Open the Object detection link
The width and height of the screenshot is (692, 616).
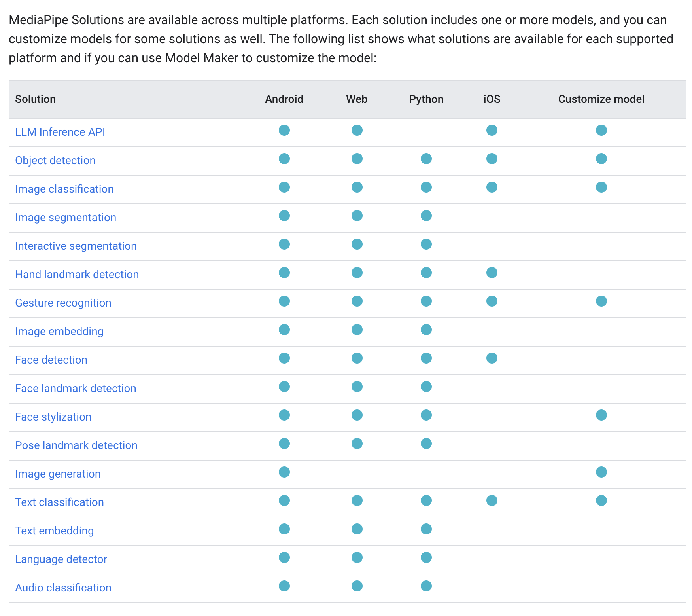click(x=55, y=160)
